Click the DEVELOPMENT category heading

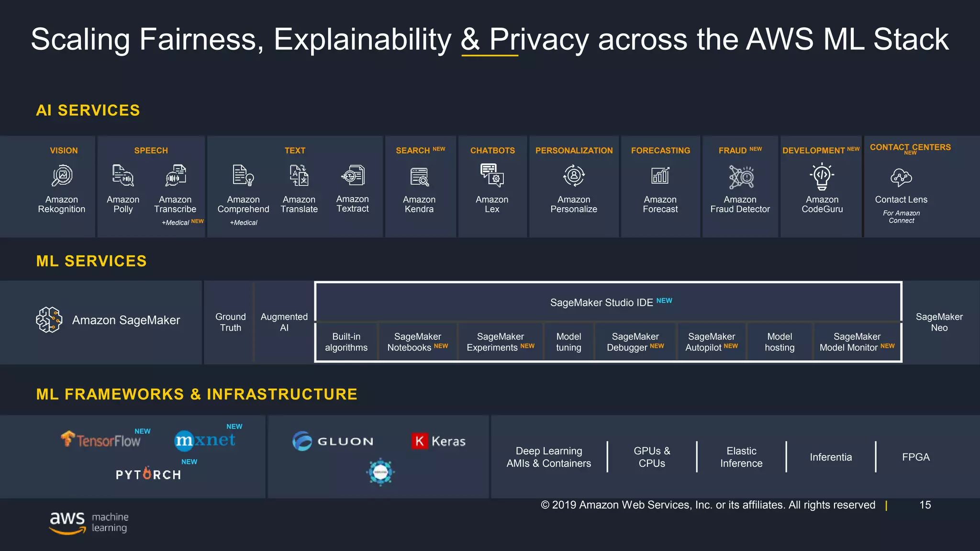813,151
